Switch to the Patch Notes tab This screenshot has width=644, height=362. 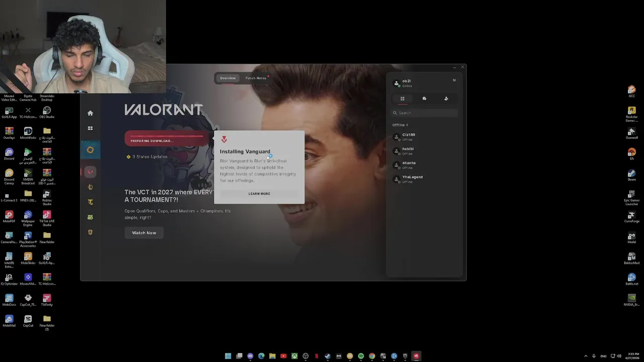click(256, 78)
